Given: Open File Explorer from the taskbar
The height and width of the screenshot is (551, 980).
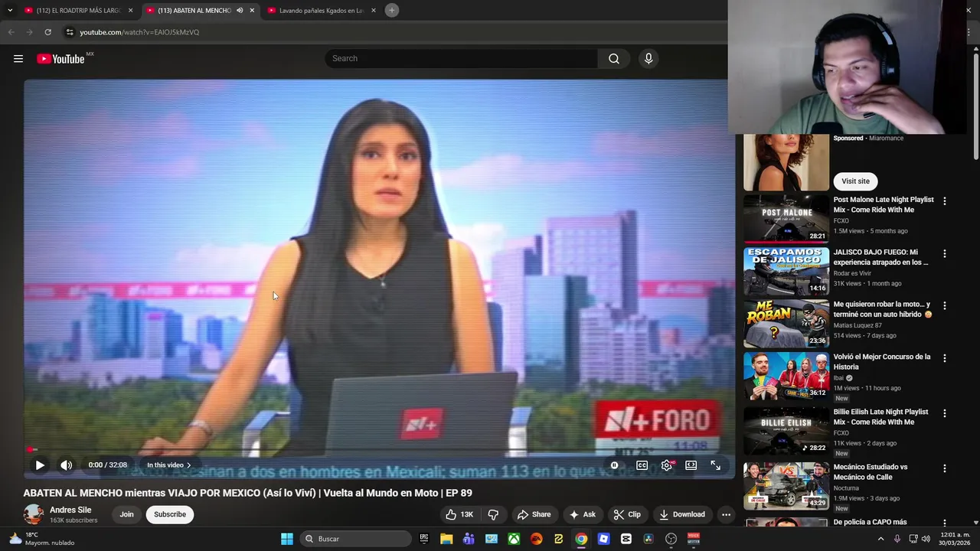Looking at the screenshot, I should point(446,539).
